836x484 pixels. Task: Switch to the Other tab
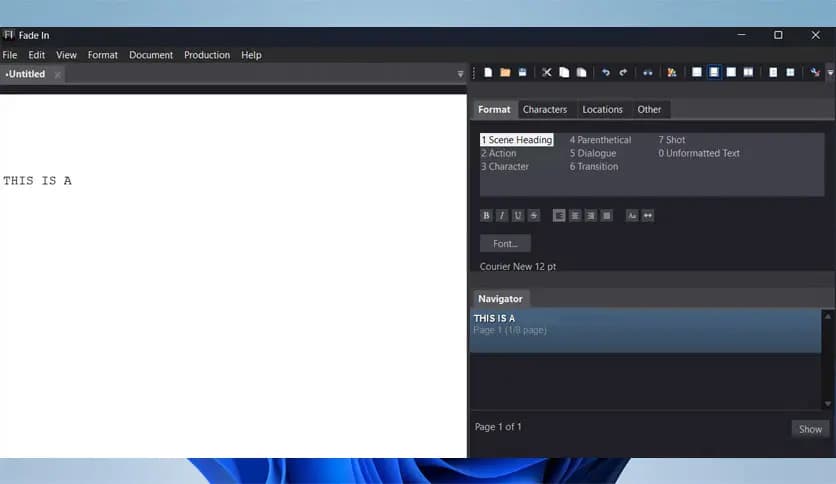(649, 109)
